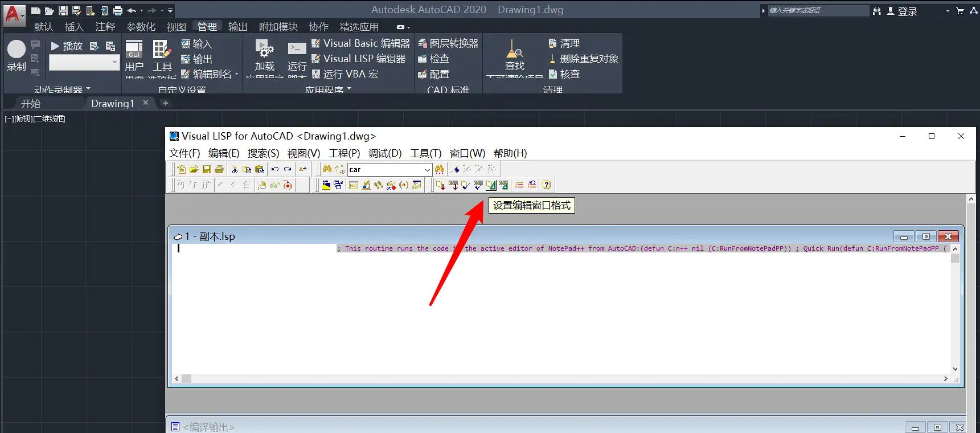Open the AutoCAD application menu A logo
Screen dimensions: 980x433
[14, 15]
